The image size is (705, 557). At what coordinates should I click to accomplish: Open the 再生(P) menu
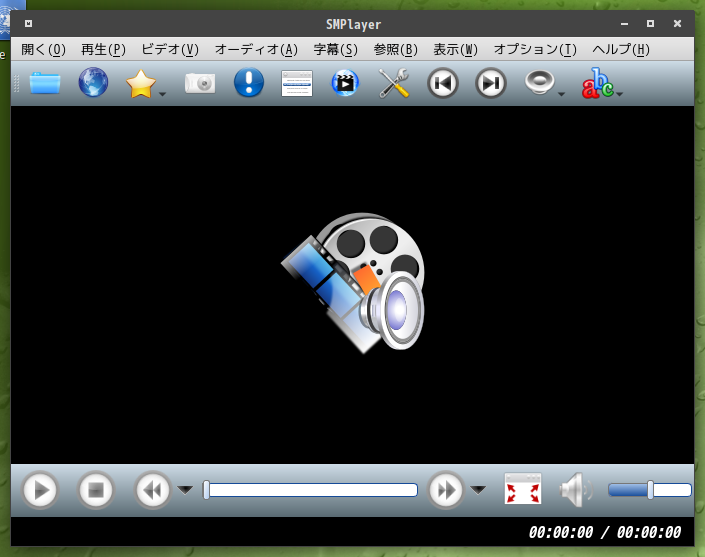tap(103, 49)
